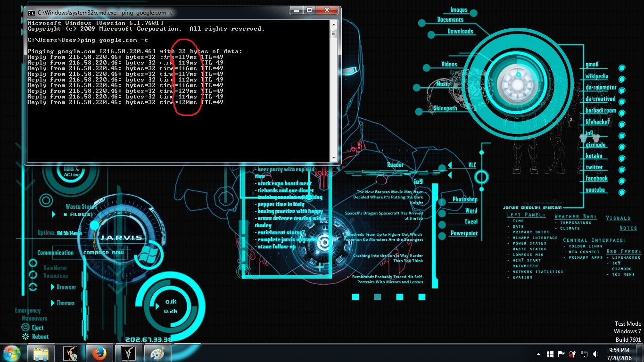644x362 pixels.
Task: Launch Excel from the Jarvis interface
Action: pos(470,222)
